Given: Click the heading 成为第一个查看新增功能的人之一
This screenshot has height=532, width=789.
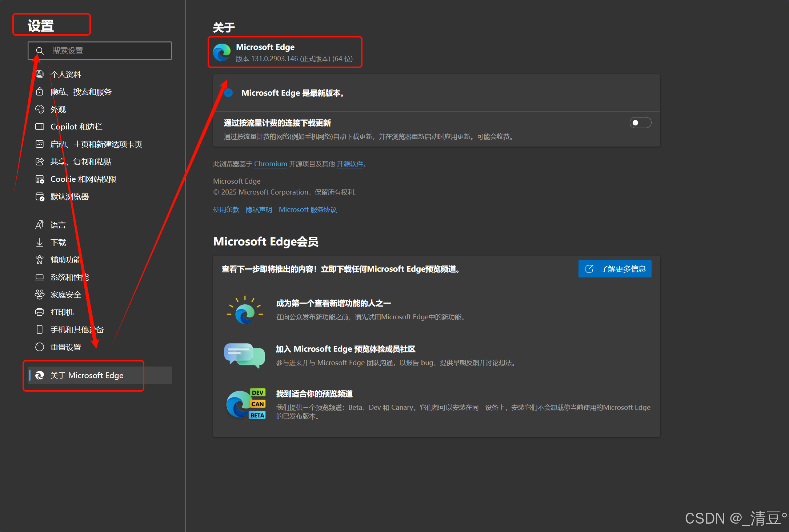Looking at the screenshot, I should click(333, 303).
